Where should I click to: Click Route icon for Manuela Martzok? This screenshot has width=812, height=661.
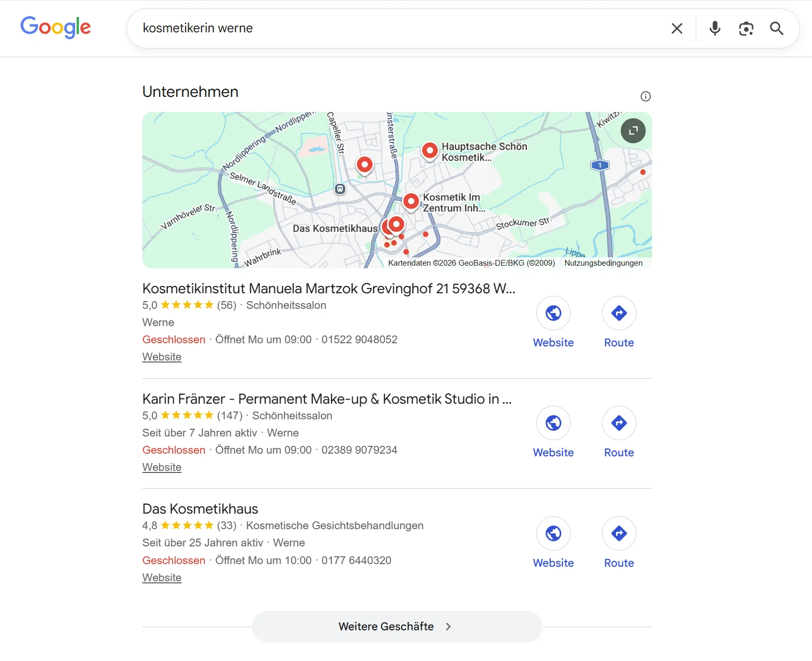tap(619, 313)
